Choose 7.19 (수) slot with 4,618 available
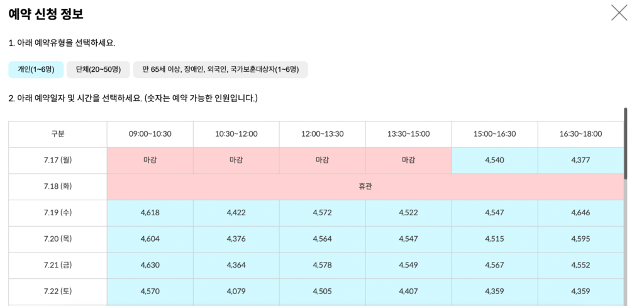The image size is (644, 306). pyautogui.click(x=150, y=213)
